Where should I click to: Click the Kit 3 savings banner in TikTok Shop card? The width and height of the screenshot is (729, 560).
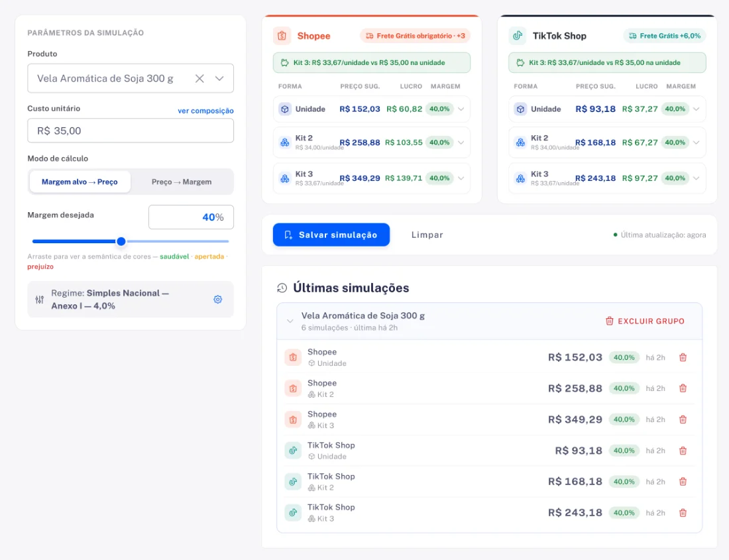[607, 63]
